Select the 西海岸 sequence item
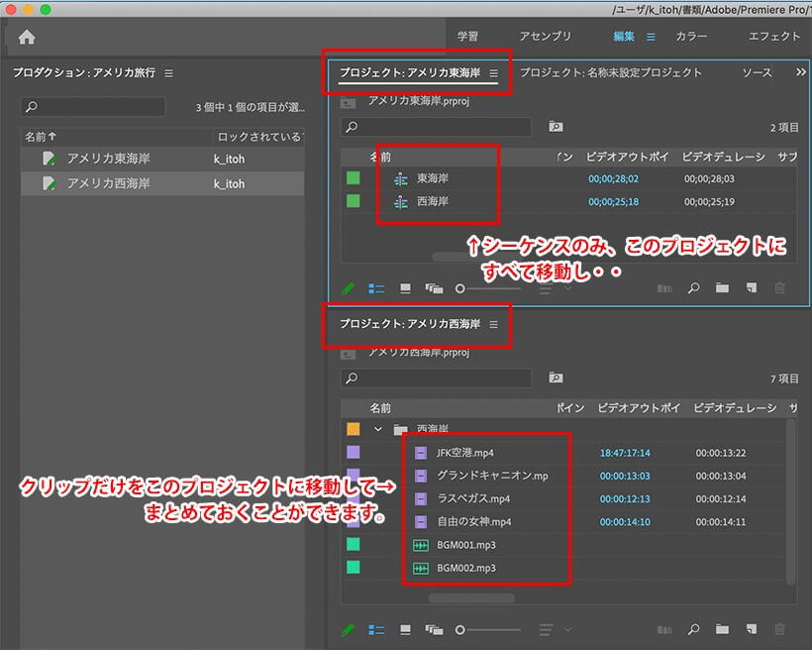The width and height of the screenshot is (812, 650). 433,201
